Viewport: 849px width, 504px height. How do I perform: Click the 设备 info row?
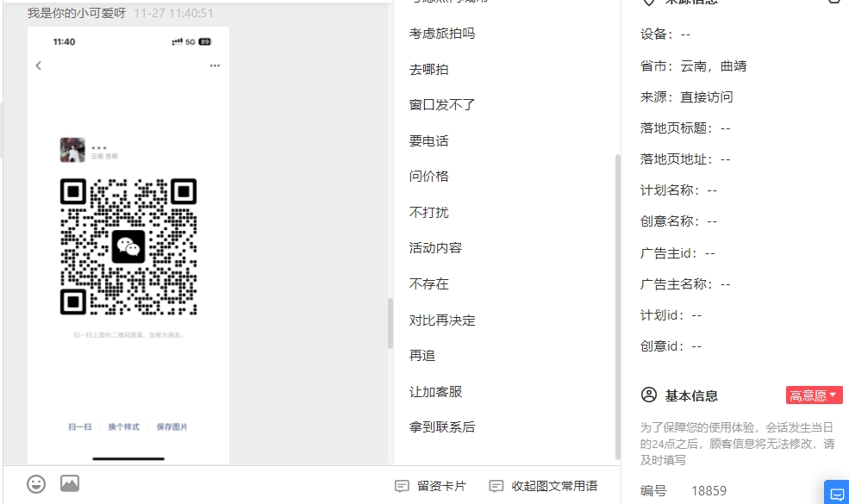coord(665,34)
